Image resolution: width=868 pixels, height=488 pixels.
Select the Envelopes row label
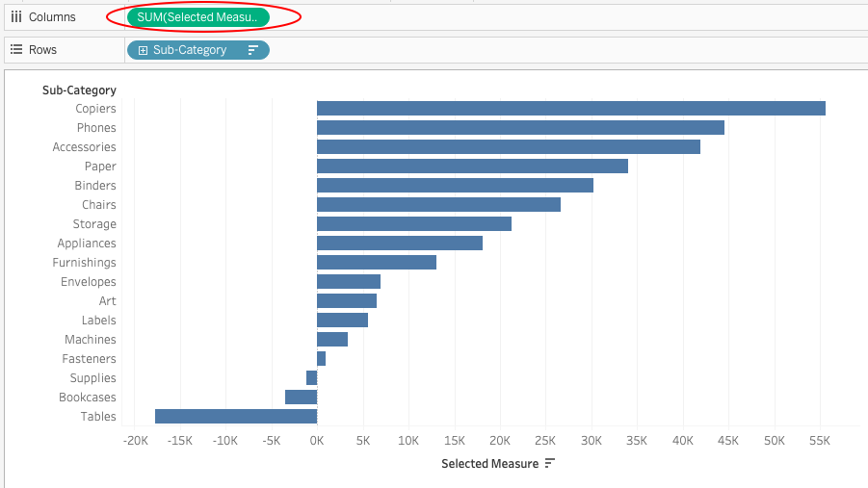coord(89,282)
